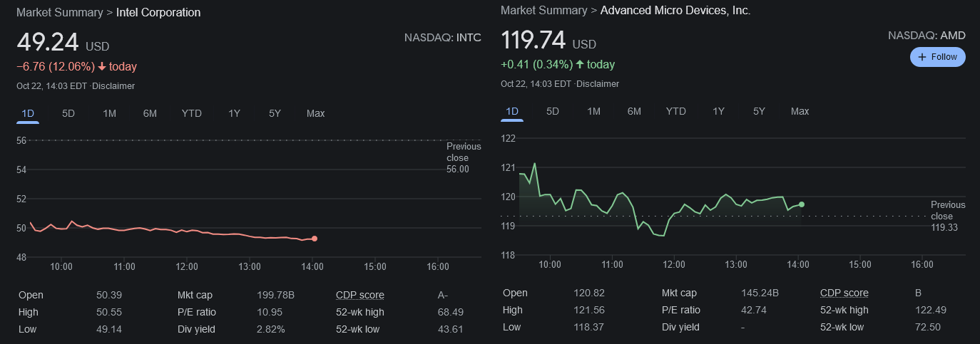The height and width of the screenshot is (344, 980).
Task: Click Intel 52-wk high value 68.49
Action: point(451,312)
